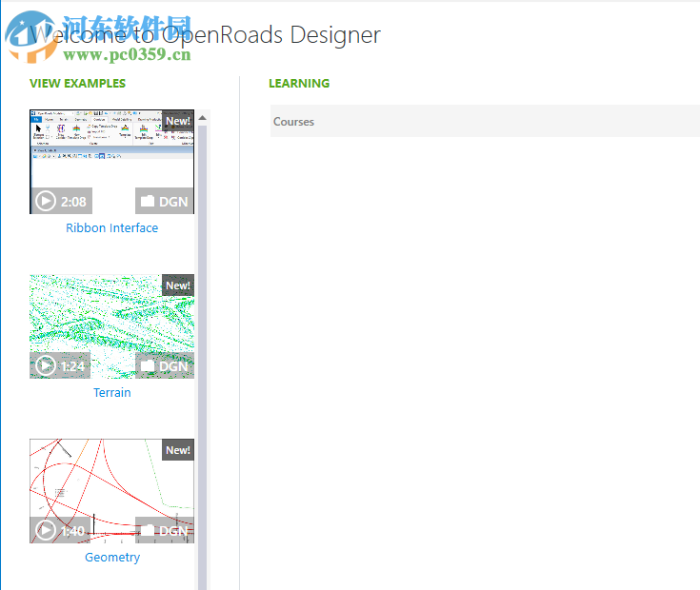Click the New! badge on Terrain

(x=178, y=285)
